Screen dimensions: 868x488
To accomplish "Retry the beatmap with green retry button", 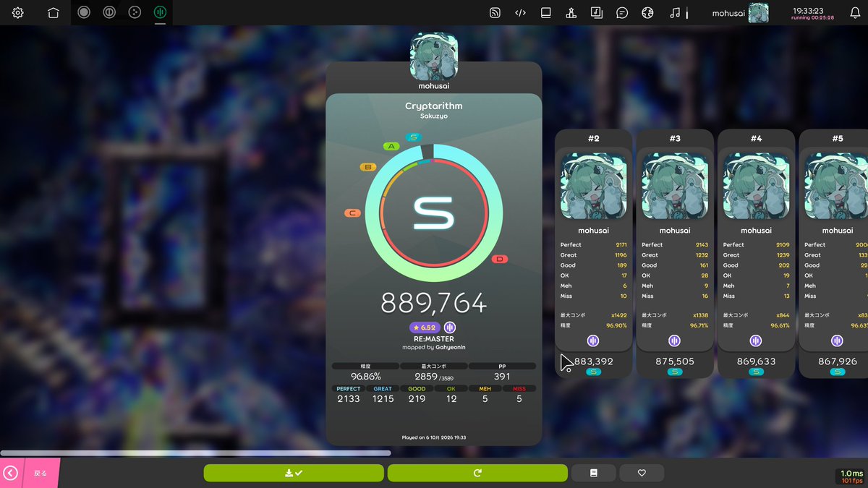I will click(477, 473).
